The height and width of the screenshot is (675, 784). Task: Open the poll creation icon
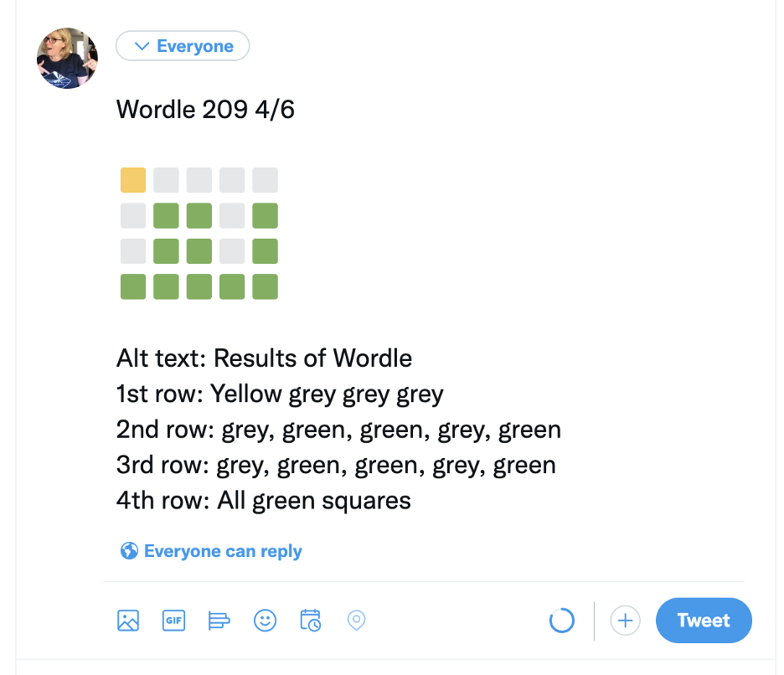(x=219, y=621)
